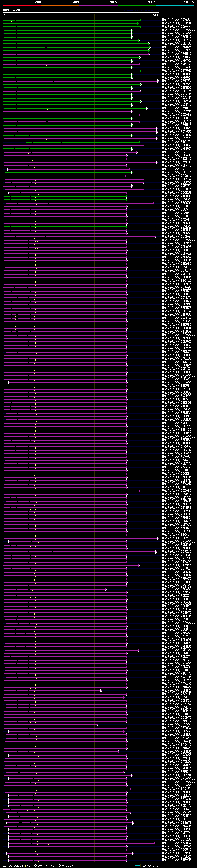Open hit UniRef100_A4IB59
The width and height of the screenshot is (197, 868).
click(177, 332)
